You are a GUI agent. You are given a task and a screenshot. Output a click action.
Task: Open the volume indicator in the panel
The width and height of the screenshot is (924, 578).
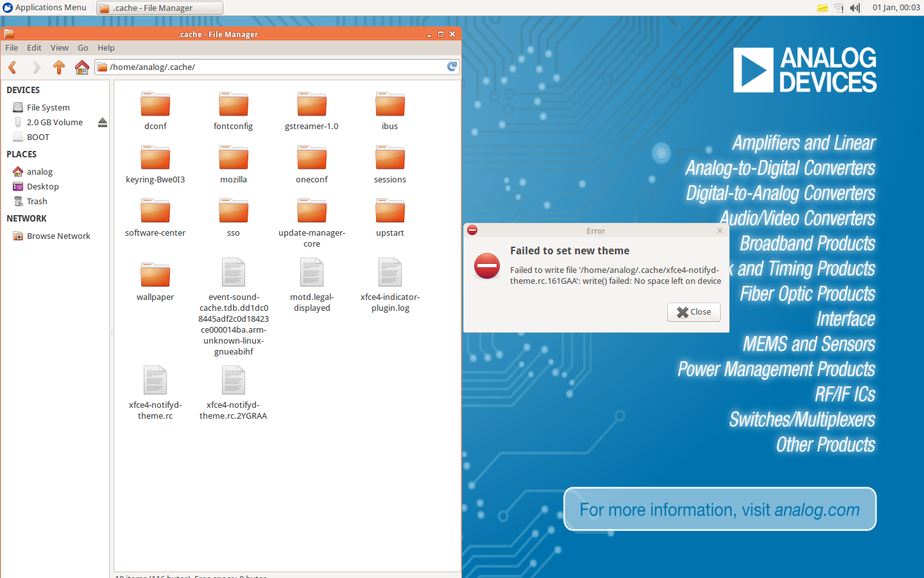(855, 8)
